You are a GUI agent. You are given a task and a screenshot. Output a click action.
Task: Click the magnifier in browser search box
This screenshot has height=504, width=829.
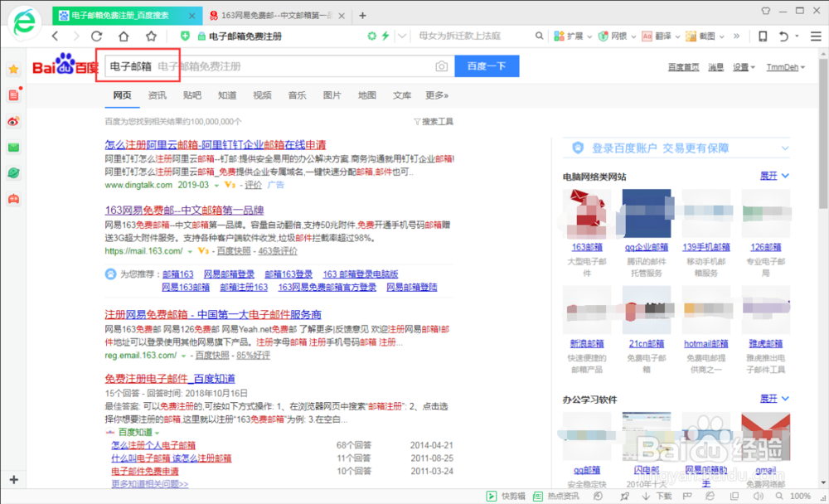(540, 36)
